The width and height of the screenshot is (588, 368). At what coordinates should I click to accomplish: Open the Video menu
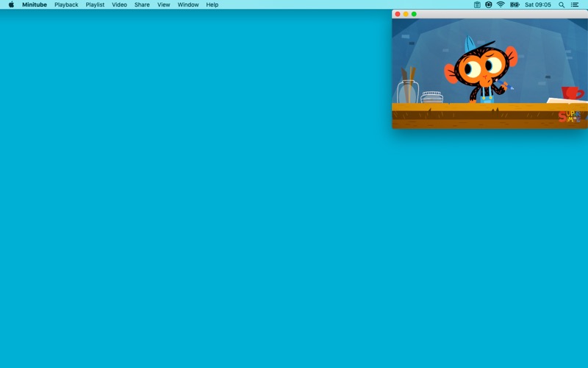coord(119,4)
